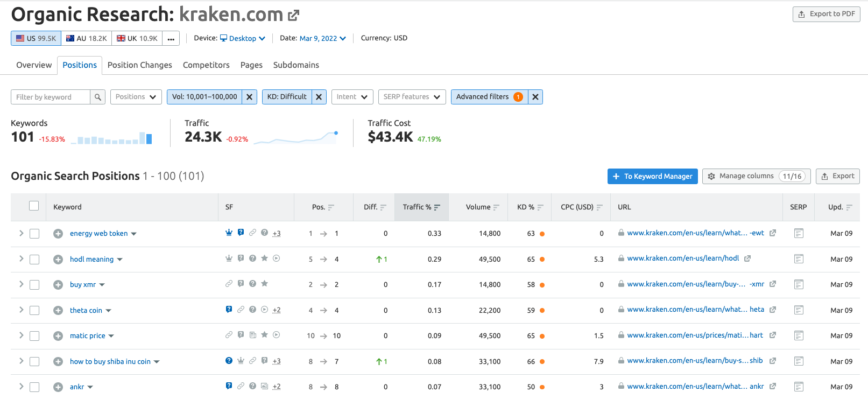View SERP snapshot for shiba inu coin row
The image size is (868, 399).
click(799, 361)
